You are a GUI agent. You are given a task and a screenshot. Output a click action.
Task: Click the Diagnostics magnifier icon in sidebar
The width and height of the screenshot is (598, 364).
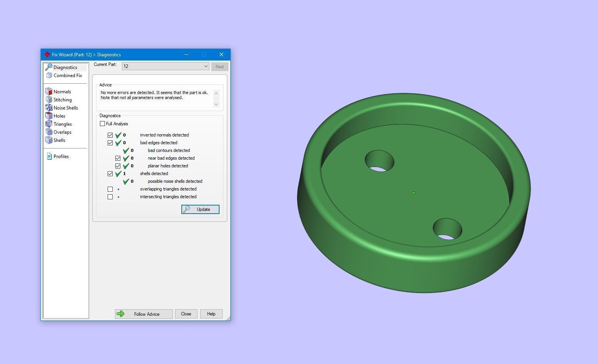tap(49, 67)
